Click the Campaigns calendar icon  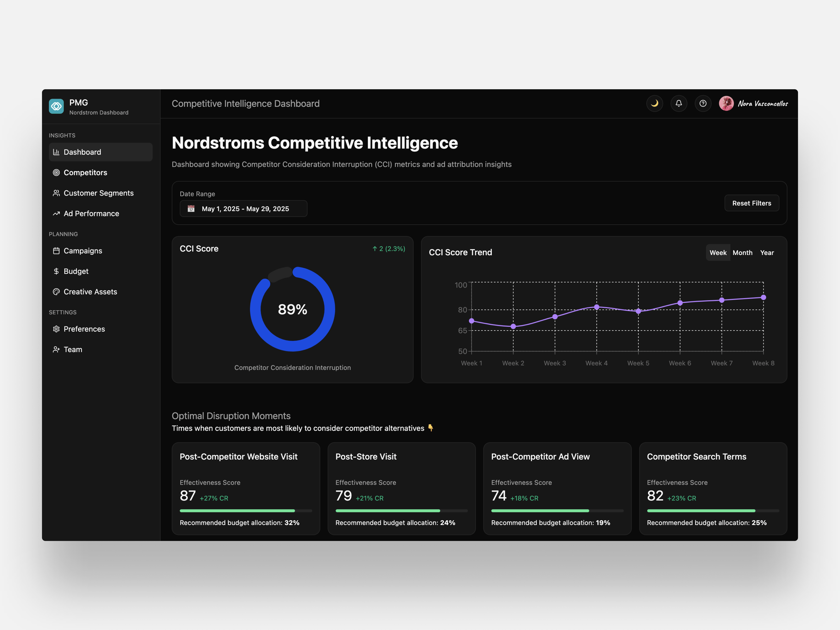[56, 251]
